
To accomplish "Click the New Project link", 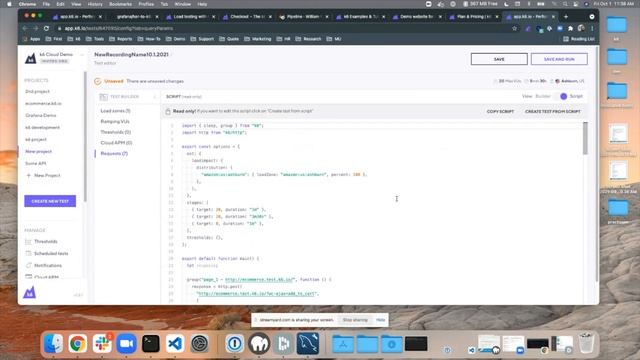I will coord(47,176).
